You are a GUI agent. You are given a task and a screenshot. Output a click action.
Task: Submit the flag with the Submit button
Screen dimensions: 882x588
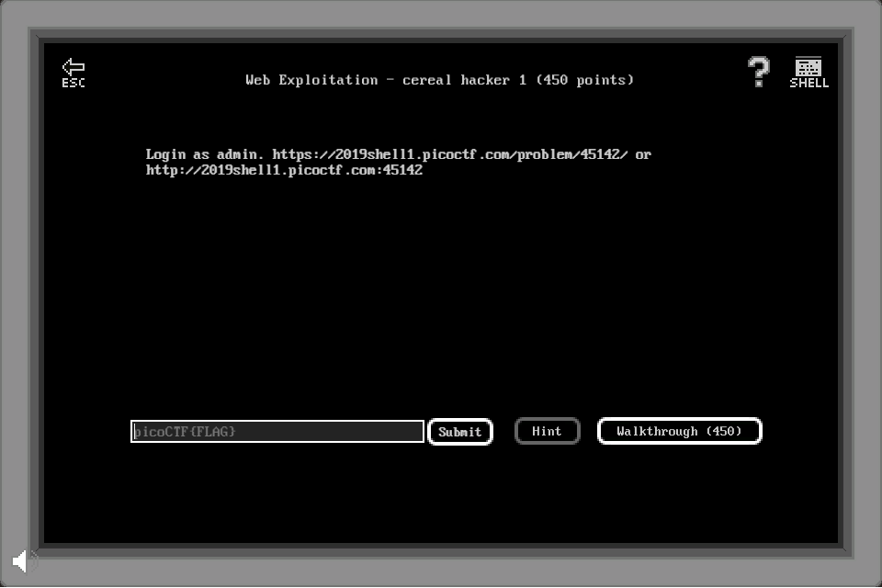pyautogui.click(x=460, y=432)
